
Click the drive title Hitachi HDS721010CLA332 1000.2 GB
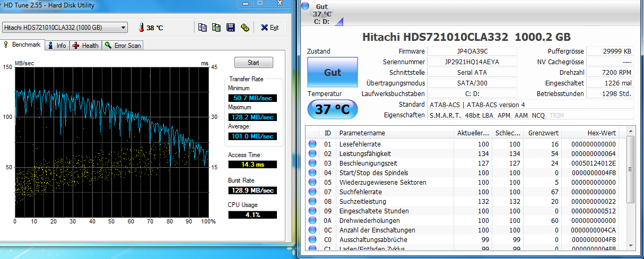466,37
